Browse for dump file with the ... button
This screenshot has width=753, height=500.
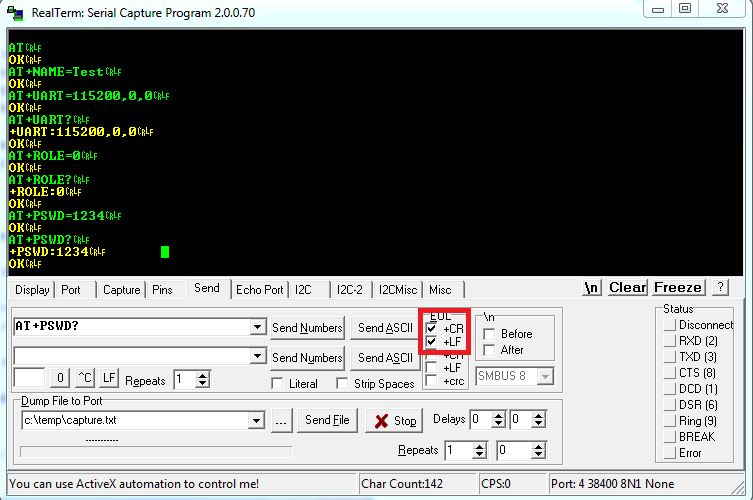[x=281, y=421]
